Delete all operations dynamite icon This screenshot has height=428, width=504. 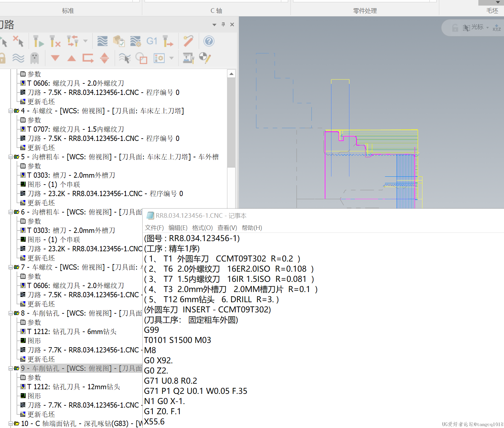click(x=188, y=41)
